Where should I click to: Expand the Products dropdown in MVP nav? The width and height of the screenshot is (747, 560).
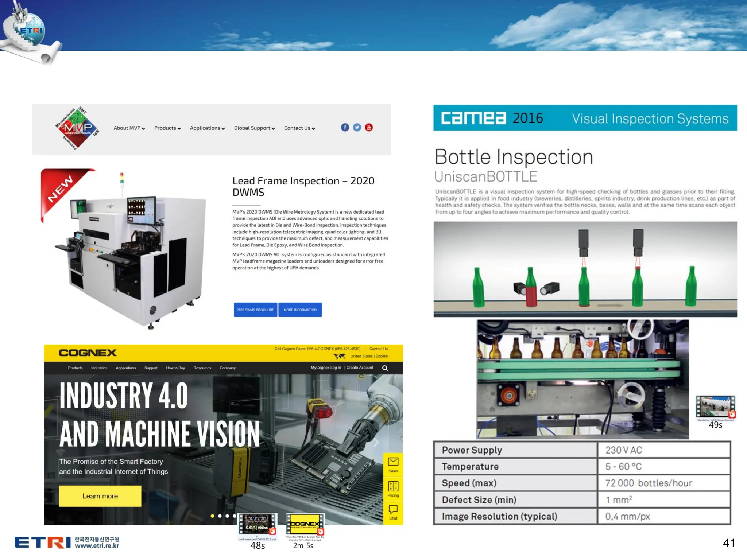click(x=167, y=128)
